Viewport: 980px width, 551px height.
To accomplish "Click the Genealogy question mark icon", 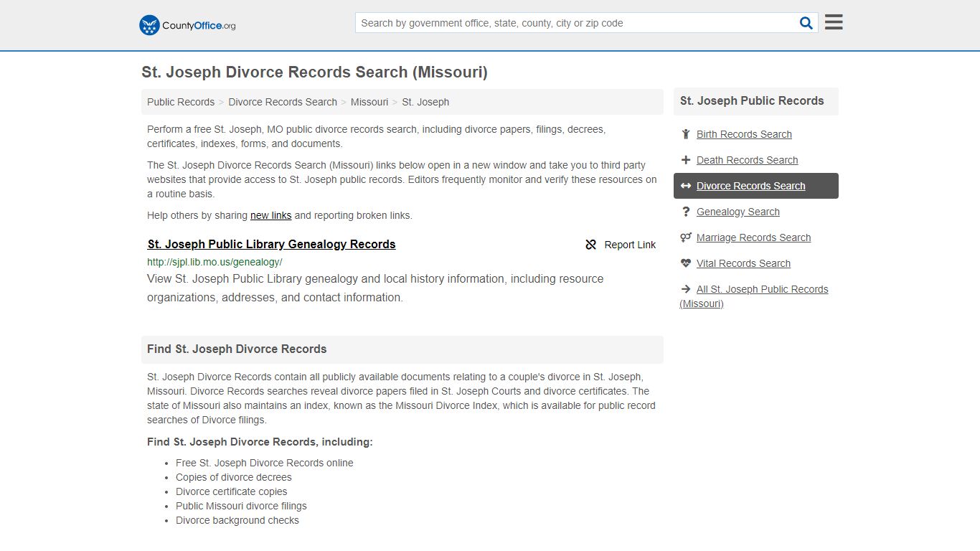I will (686, 212).
